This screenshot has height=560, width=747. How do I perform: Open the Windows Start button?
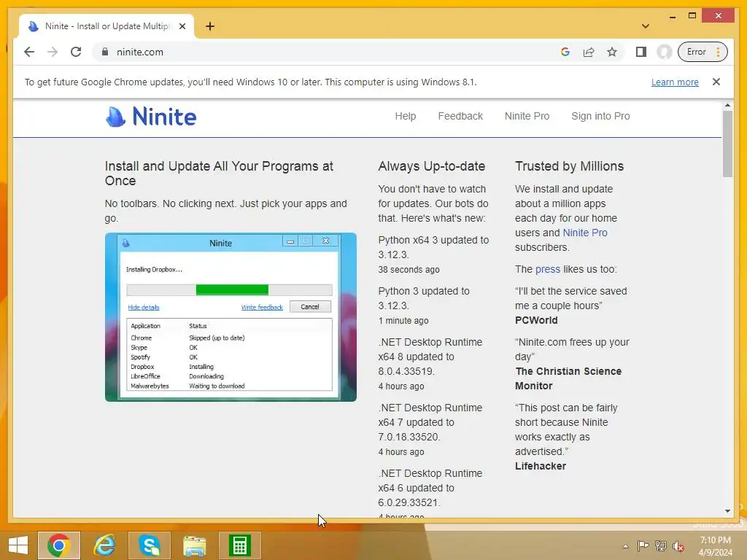[18, 545]
